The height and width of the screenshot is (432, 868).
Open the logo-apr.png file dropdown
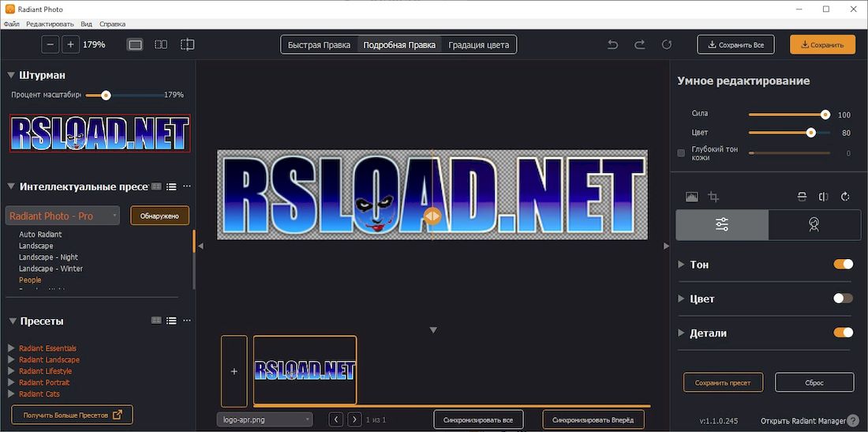264,420
